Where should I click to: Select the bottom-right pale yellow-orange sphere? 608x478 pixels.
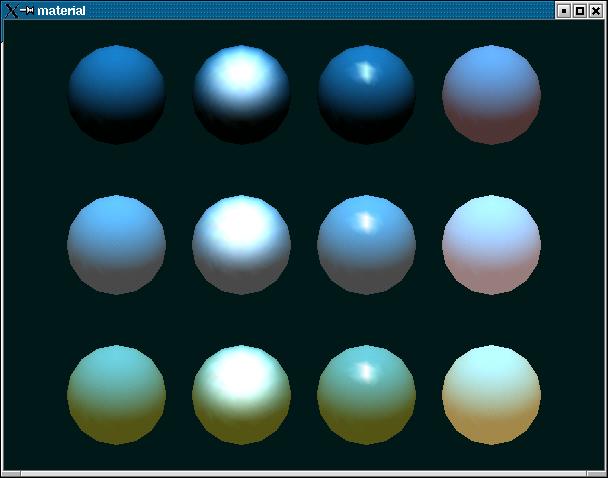click(491, 395)
